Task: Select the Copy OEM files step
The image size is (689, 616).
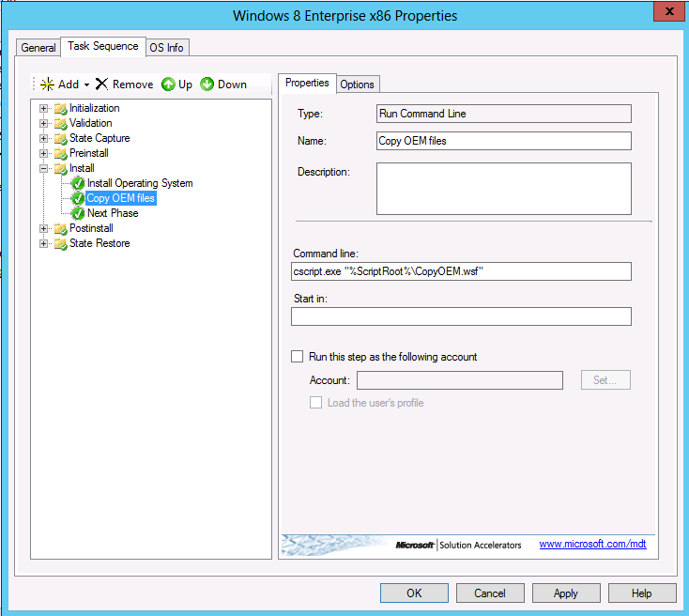Action: click(x=121, y=198)
